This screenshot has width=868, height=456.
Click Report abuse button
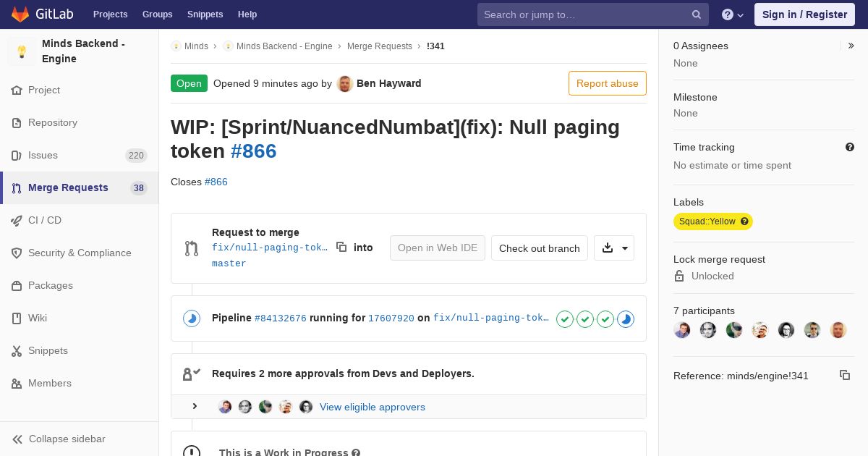[x=608, y=83]
